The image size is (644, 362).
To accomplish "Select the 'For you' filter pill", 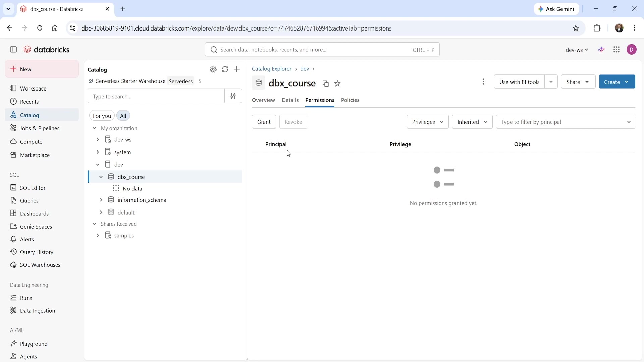I will (102, 116).
